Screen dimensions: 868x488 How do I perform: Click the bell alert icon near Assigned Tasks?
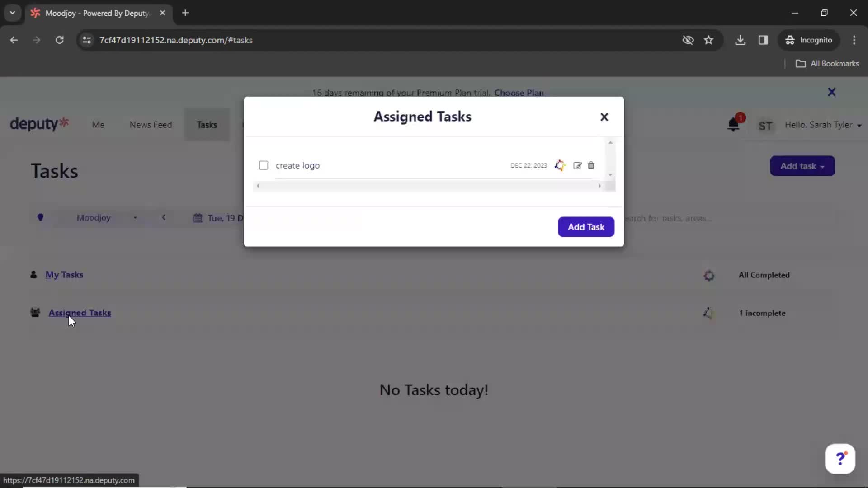tap(709, 313)
